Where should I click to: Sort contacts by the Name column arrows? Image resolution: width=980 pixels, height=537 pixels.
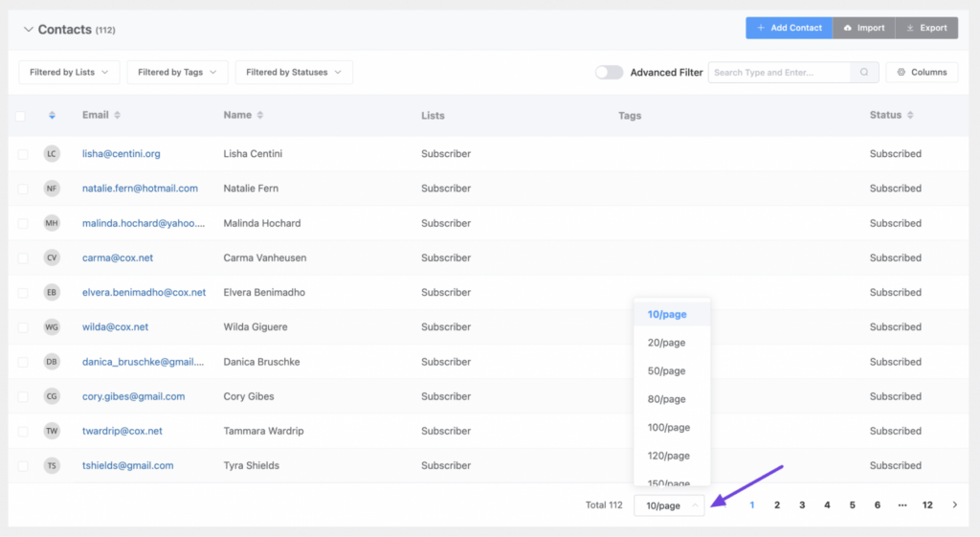pos(260,116)
